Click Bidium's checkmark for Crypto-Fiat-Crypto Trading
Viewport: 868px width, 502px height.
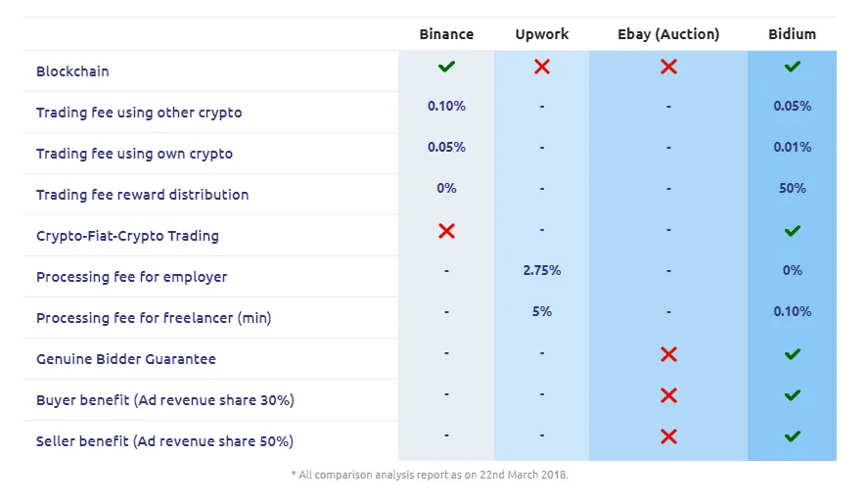point(793,231)
